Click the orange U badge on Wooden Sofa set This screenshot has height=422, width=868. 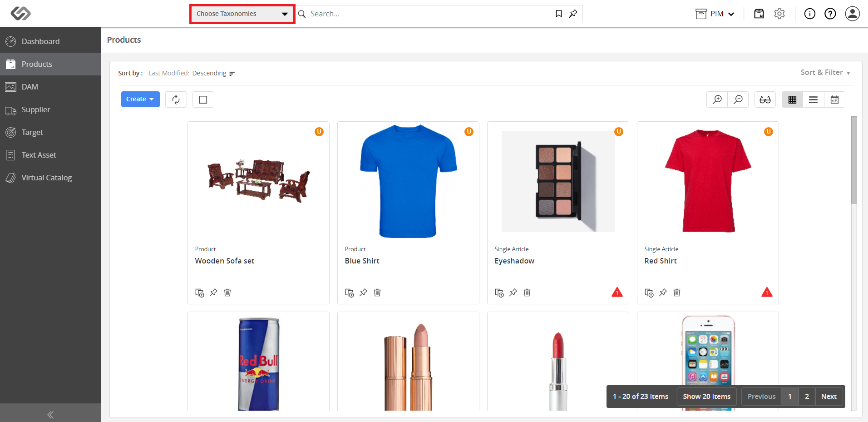319,132
